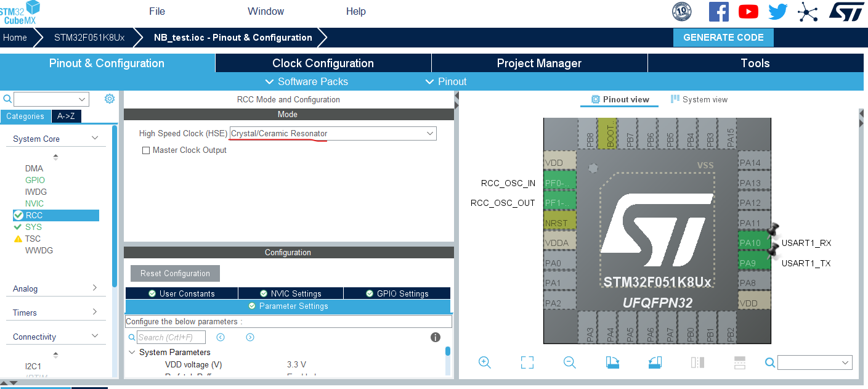The width and height of the screenshot is (868, 389).
Task: Open the Twitter bird icon link
Action: pyautogui.click(x=778, y=11)
